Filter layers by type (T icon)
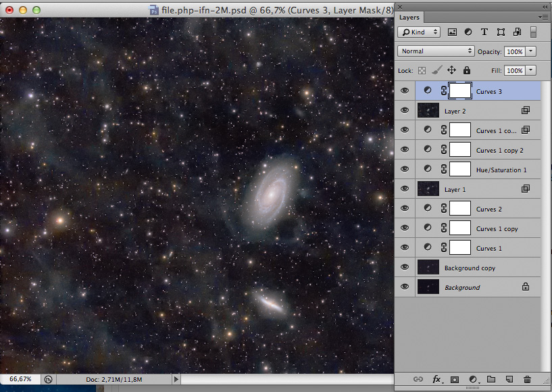 tap(484, 32)
